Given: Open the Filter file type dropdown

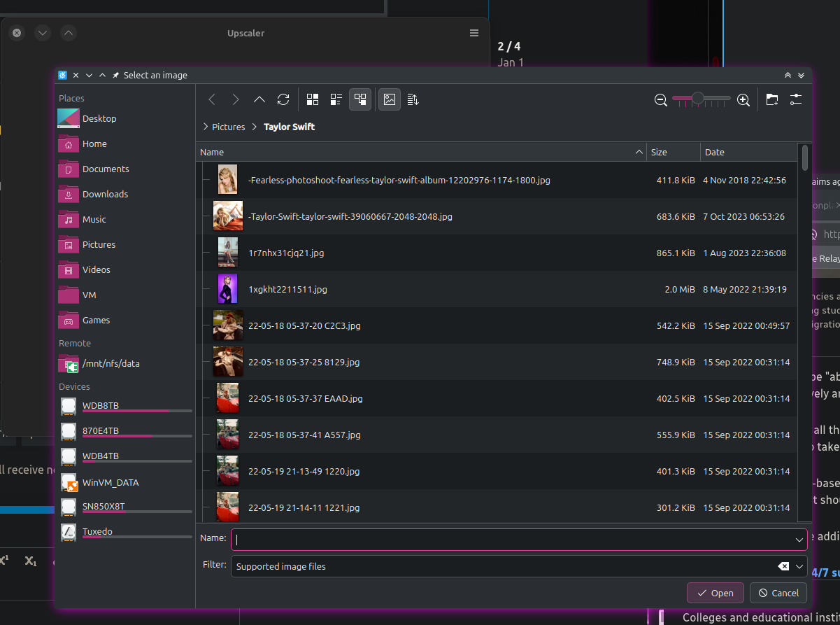Looking at the screenshot, I should click(x=799, y=566).
